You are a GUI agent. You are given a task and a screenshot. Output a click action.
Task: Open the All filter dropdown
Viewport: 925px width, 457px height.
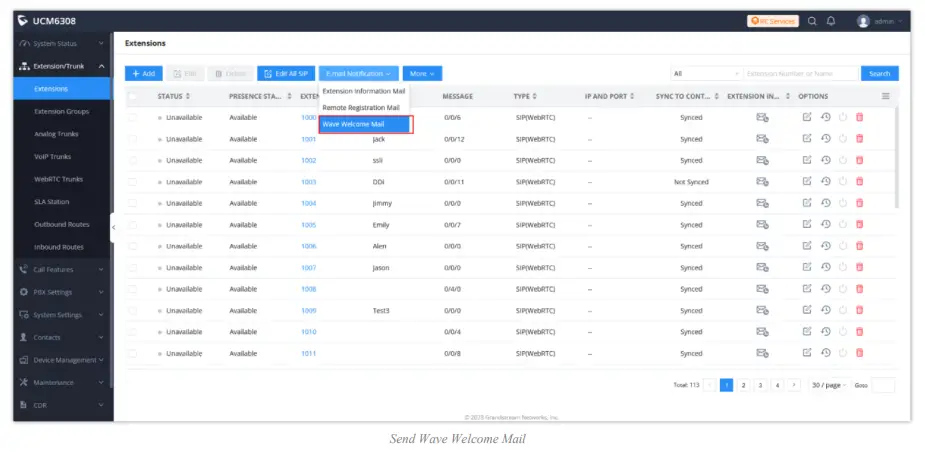coord(706,74)
